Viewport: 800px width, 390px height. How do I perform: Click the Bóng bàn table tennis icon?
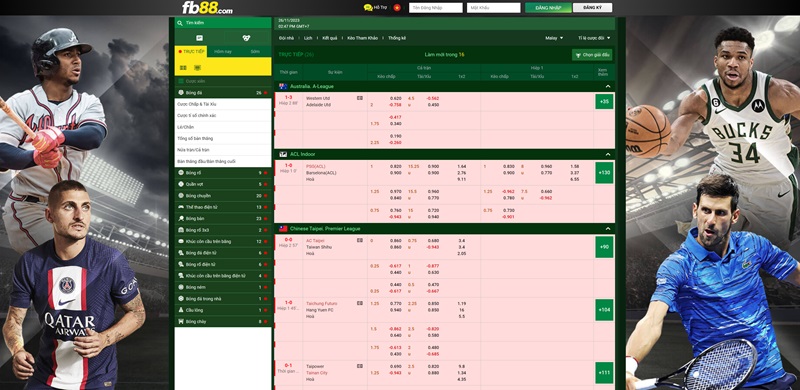point(181,218)
